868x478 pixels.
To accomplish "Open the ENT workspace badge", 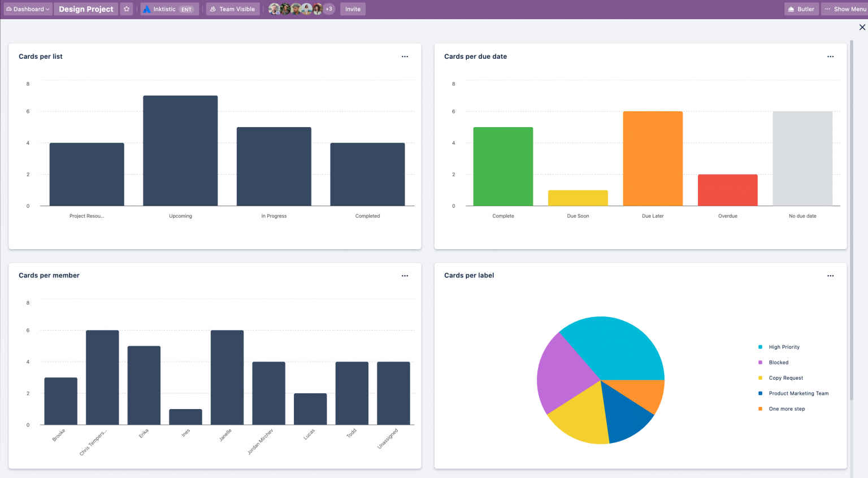I will click(x=186, y=8).
